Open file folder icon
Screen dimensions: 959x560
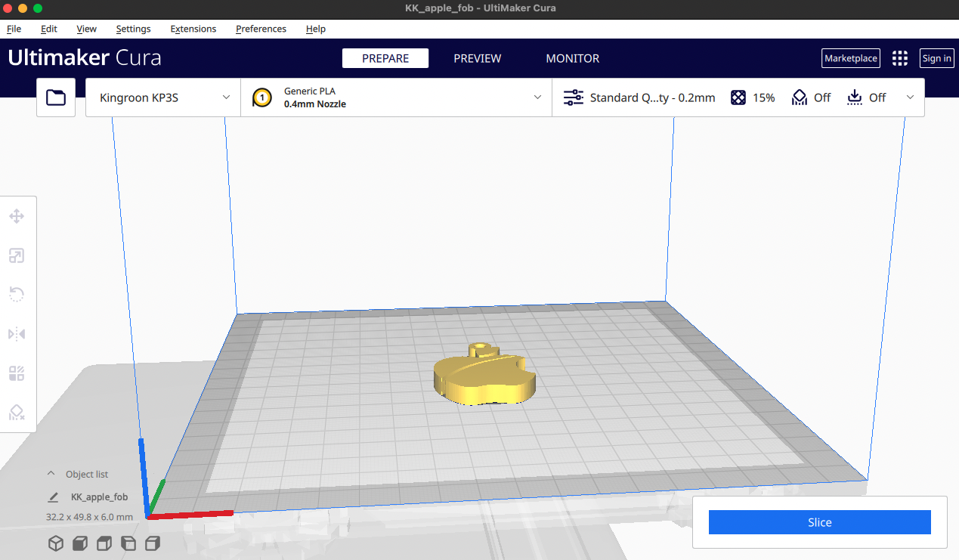56,97
